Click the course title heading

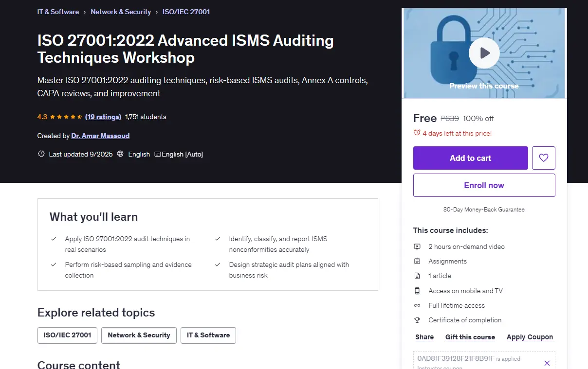pyautogui.click(x=185, y=49)
